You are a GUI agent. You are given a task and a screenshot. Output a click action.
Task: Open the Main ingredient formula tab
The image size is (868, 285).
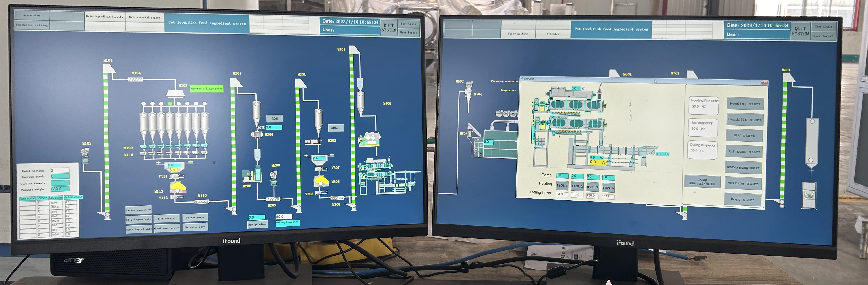104,17
